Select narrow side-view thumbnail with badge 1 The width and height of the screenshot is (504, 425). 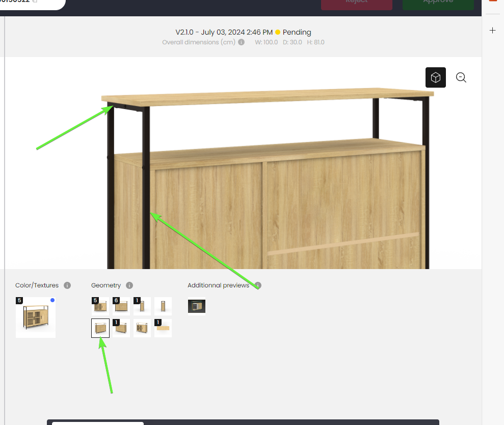coord(142,306)
